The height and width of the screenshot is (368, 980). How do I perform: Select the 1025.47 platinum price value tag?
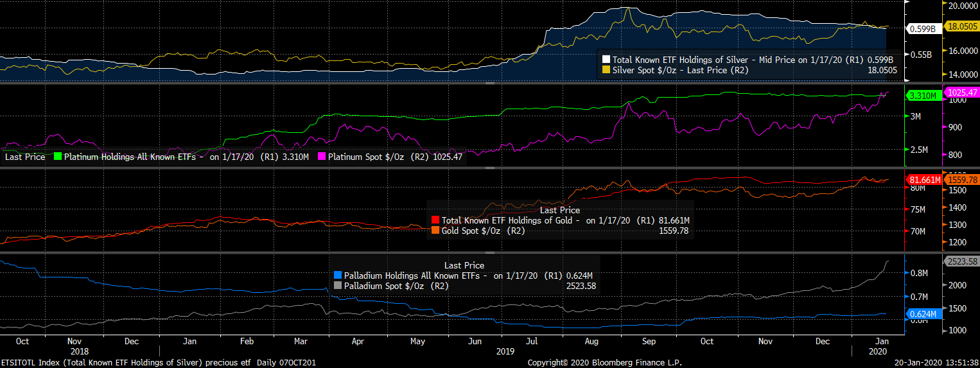[961, 93]
